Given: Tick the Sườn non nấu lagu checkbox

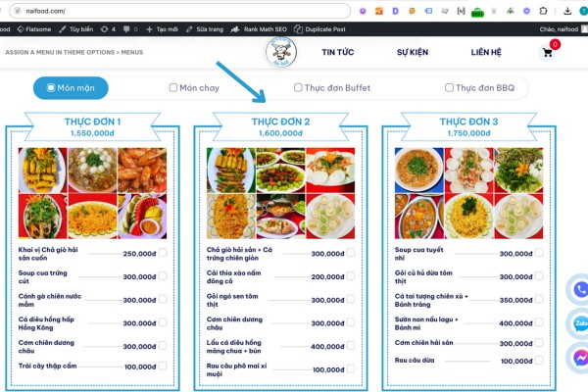Looking at the screenshot, I should coord(539,322).
